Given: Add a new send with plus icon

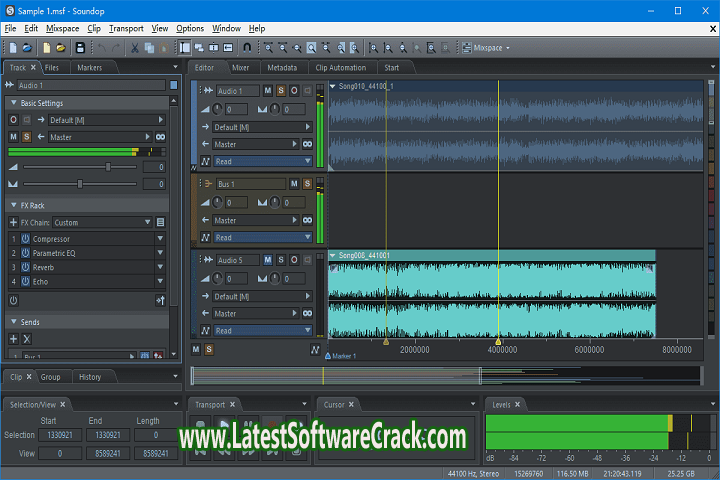Looking at the screenshot, I should 13,339.
